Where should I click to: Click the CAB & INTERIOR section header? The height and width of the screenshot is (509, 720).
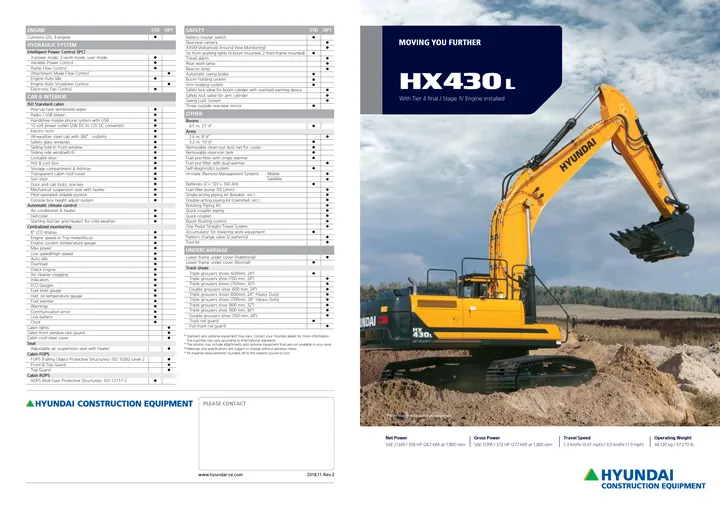(x=101, y=97)
